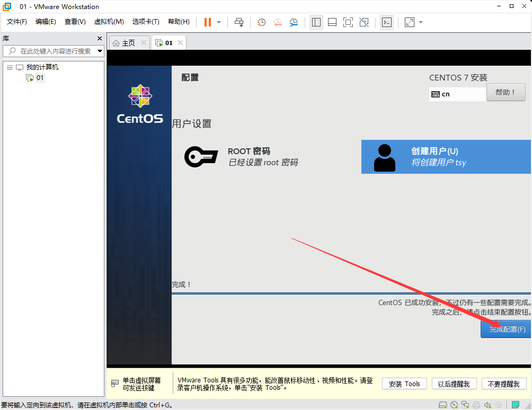Click the 安装 Tools button
Viewport: 532px width, 410px height.
pyautogui.click(x=404, y=384)
